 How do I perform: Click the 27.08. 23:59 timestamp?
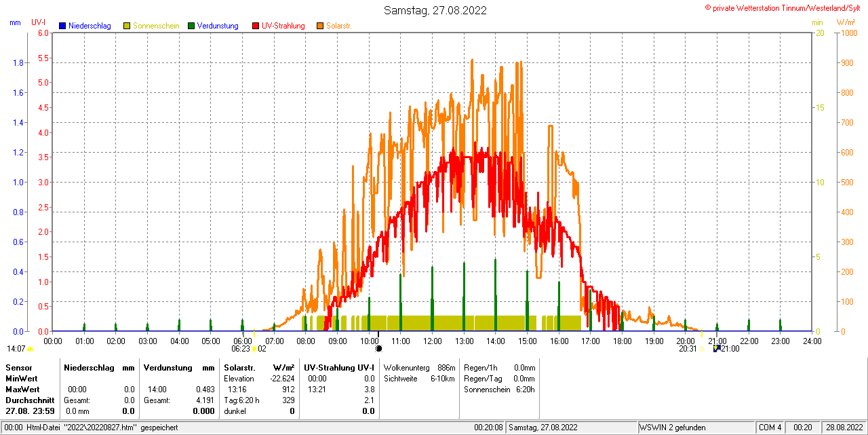tap(30, 411)
